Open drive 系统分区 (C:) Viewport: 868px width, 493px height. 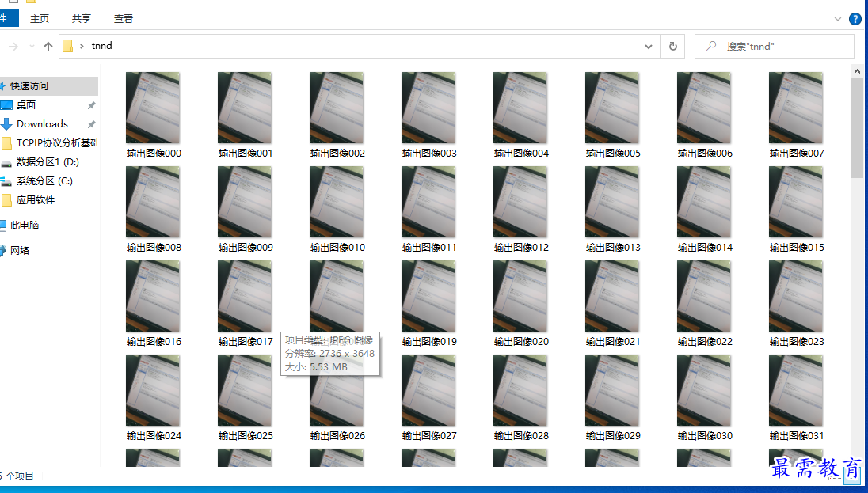tap(44, 181)
